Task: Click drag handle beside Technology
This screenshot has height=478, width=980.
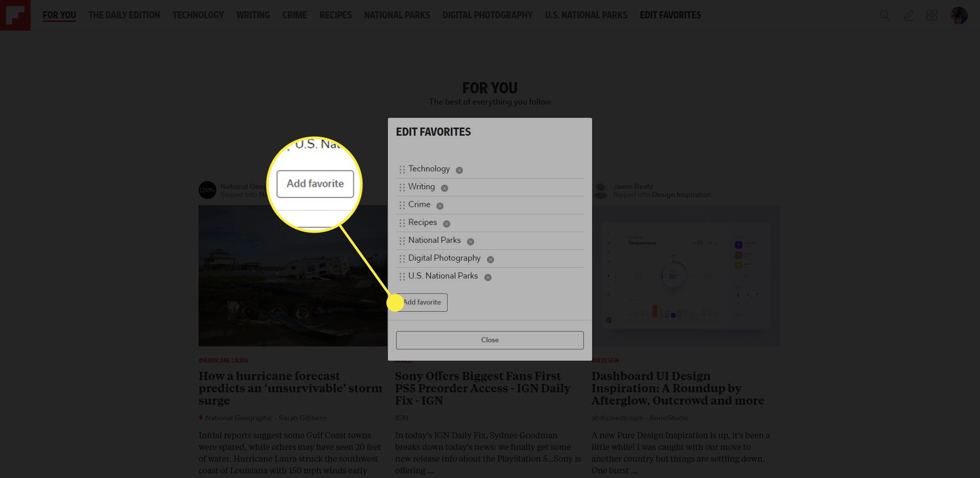Action: tap(402, 169)
